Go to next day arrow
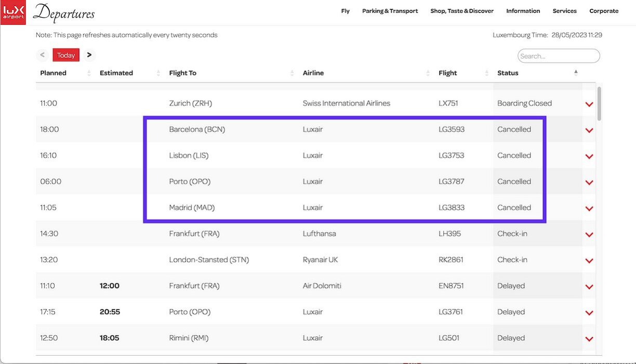Viewport: 636px width, 364px height. pyautogui.click(x=89, y=55)
